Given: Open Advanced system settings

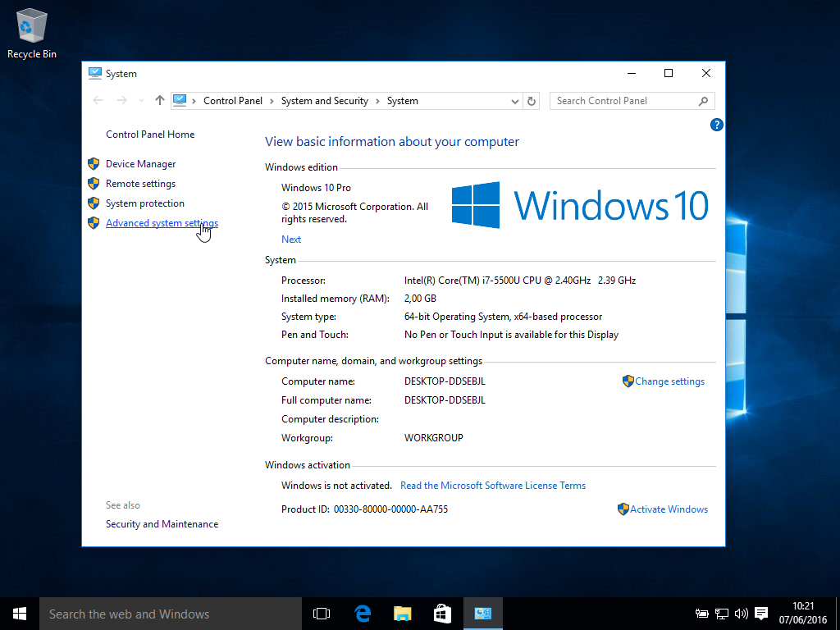Looking at the screenshot, I should pyautogui.click(x=162, y=223).
